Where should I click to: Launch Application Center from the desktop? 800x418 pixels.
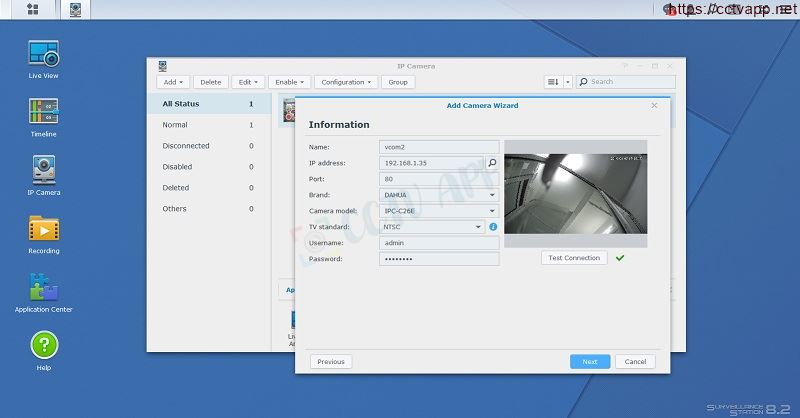43,288
